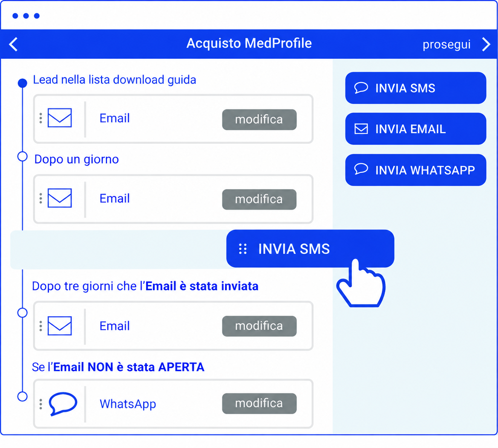
Task: Click the Acquisto MedProfile title
Action: point(249,44)
